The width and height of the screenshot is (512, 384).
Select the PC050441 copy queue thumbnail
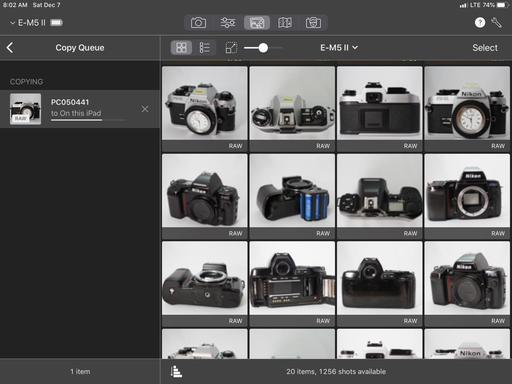(25, 109)
